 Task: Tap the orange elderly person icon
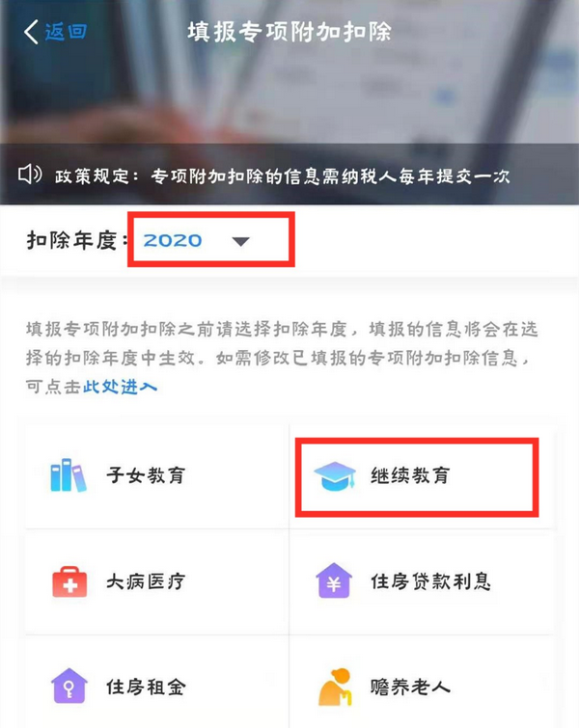pyautogui.click(x=336, y=688)
